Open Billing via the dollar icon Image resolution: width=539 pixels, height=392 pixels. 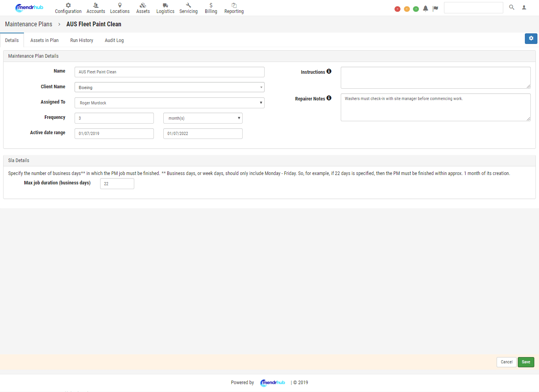click(211, 6)
